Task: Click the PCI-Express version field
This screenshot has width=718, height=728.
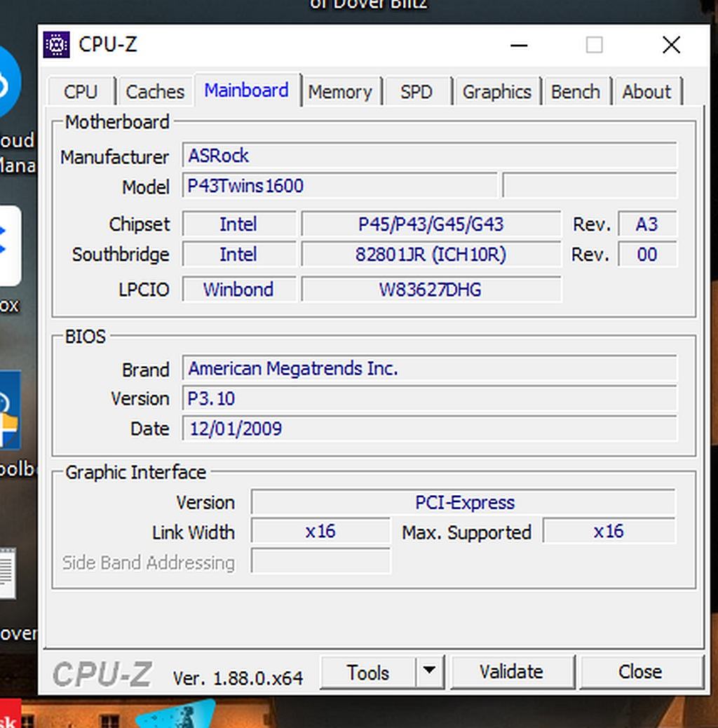Action: (x=463, y=502)
